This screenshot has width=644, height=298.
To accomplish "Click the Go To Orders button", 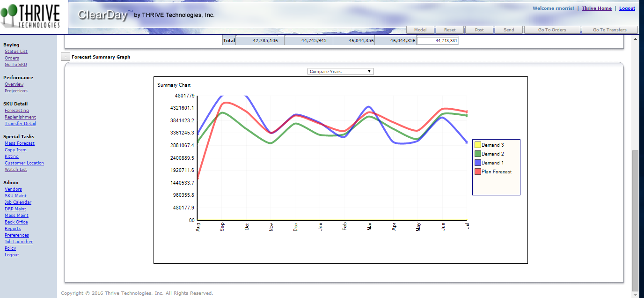I will pos(552,30).
